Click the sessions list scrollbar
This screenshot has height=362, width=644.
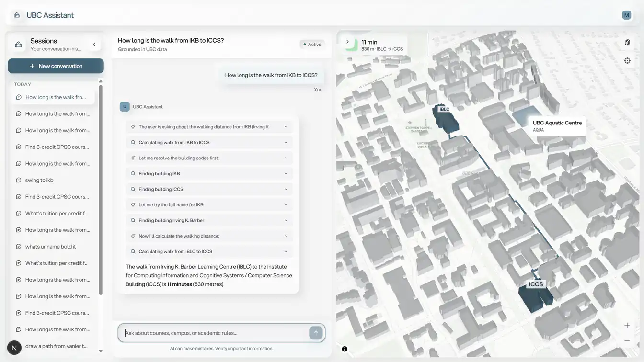tap(101, 190)
